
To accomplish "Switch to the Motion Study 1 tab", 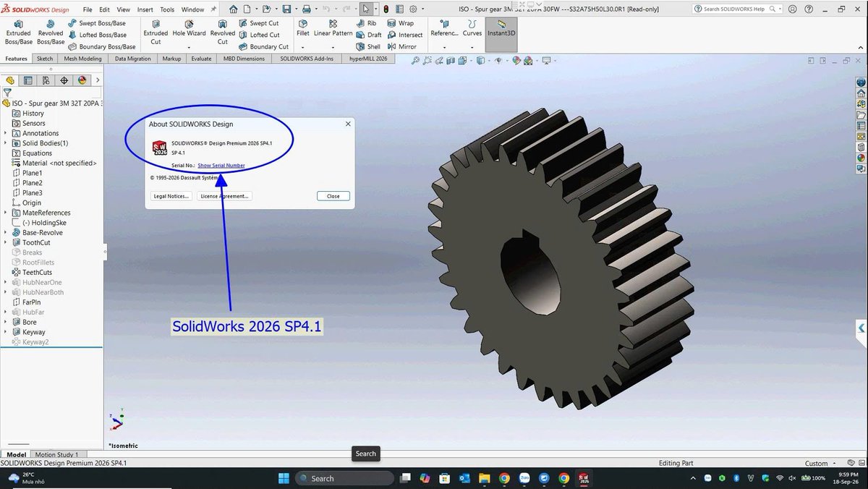I will point(57,455).
